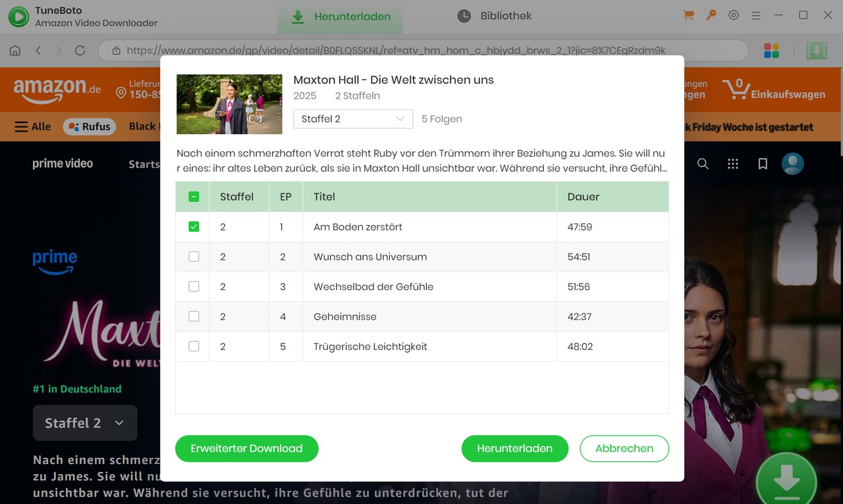Open the 'Staffel 2' dropdown in the dialog
This screenshot has height=504, width=843.
coord(352,119)
